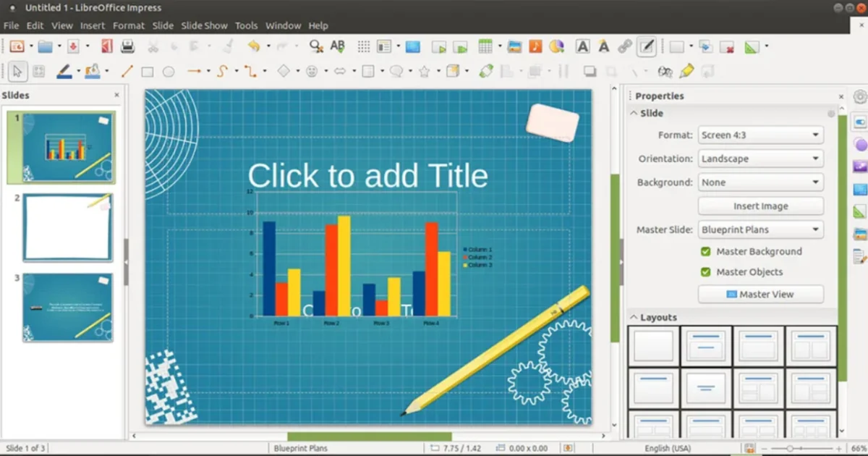Expand the Master Slide Blueprint Plans dropdown
This screenshot has height=456, width=868.
pyautogui.click(x=760, y=230)
